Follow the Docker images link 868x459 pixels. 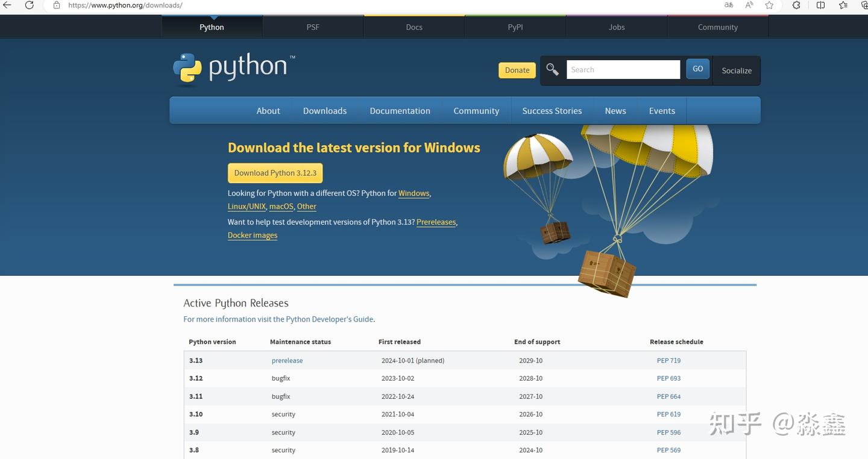point(252,235)
